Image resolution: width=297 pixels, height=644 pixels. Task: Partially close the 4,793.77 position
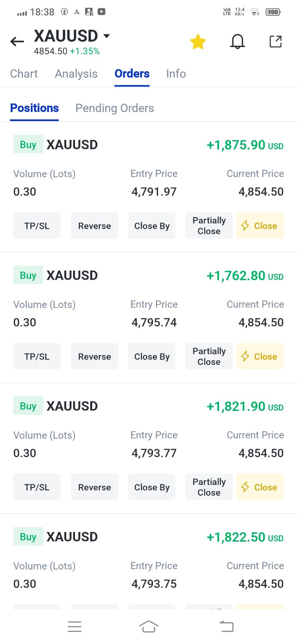tap(209, 487)
